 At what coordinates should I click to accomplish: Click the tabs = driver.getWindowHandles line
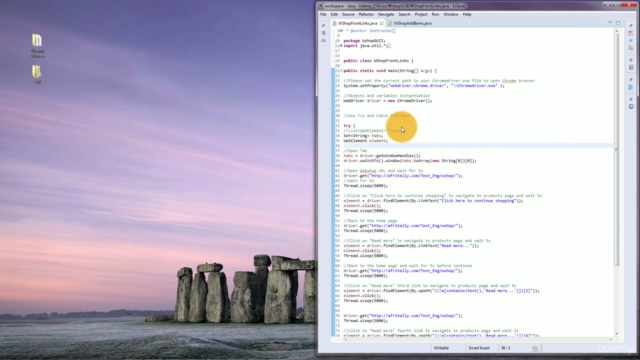(382, 156)
